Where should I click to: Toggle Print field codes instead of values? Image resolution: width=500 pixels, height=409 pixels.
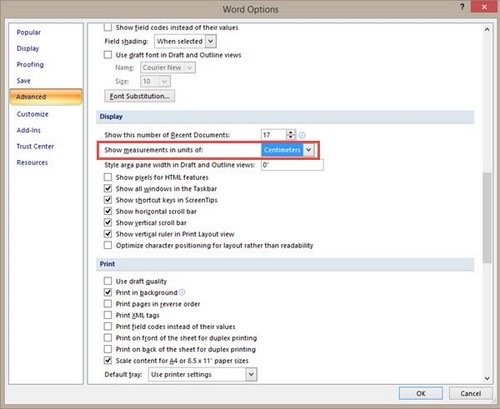click(108, 326)
